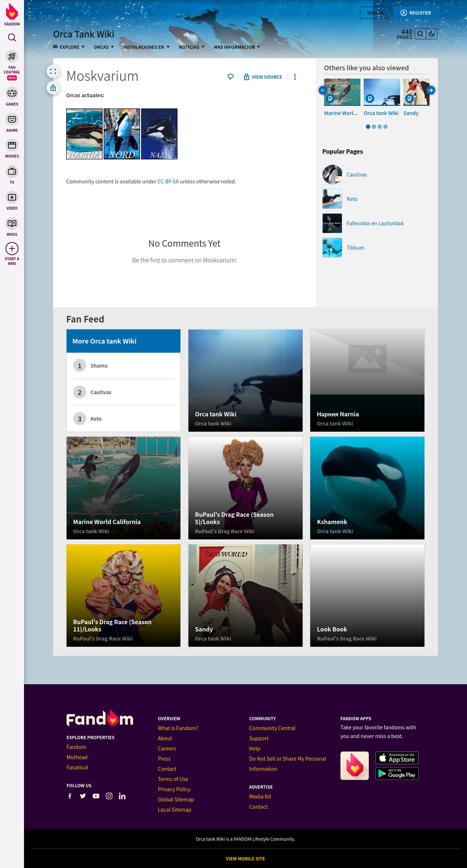
Task: Open Fandom Instagram icon in footer
Action: 109,796
